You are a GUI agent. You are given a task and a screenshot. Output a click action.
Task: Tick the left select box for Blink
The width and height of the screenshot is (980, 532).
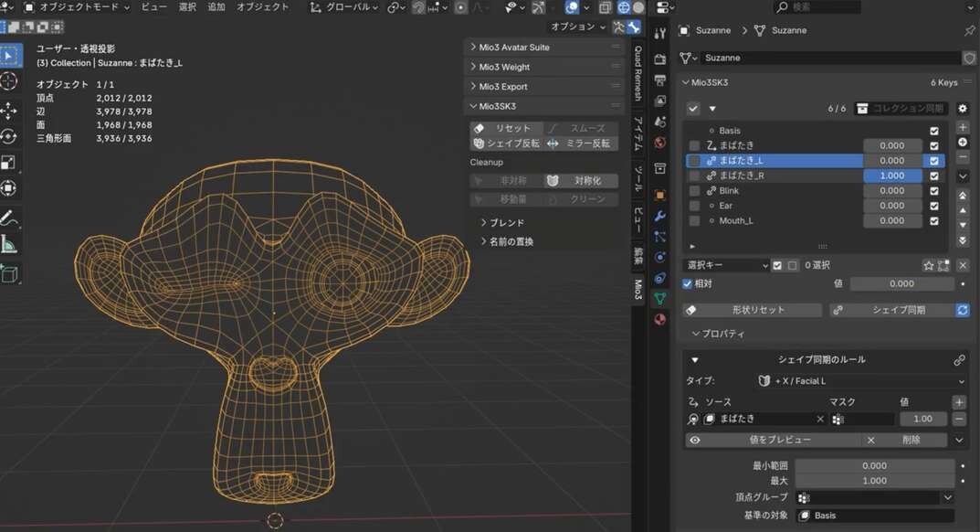point(694,191)
